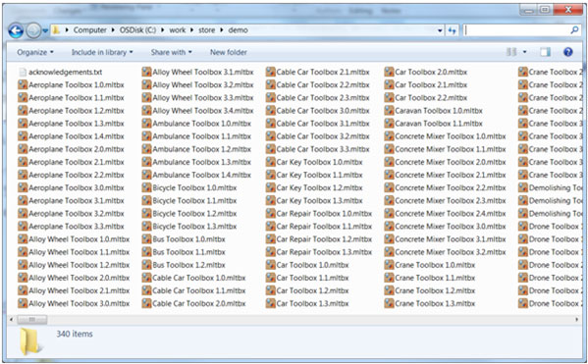Select Aeroplane Toolbox 1.0.mltbx icon
This screenshot has width=588, height=364.
coord(23,85)
